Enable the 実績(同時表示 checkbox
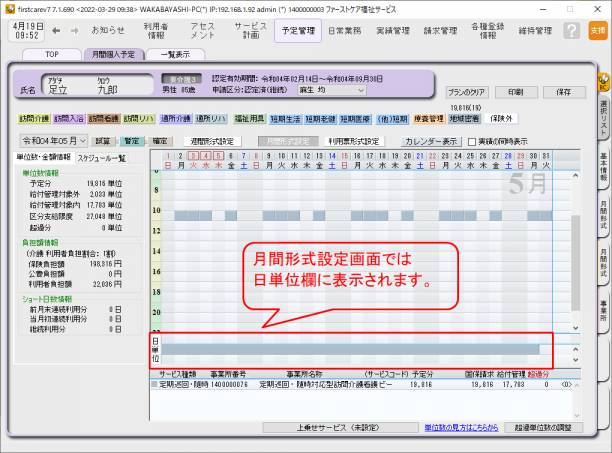 point(473,141)
